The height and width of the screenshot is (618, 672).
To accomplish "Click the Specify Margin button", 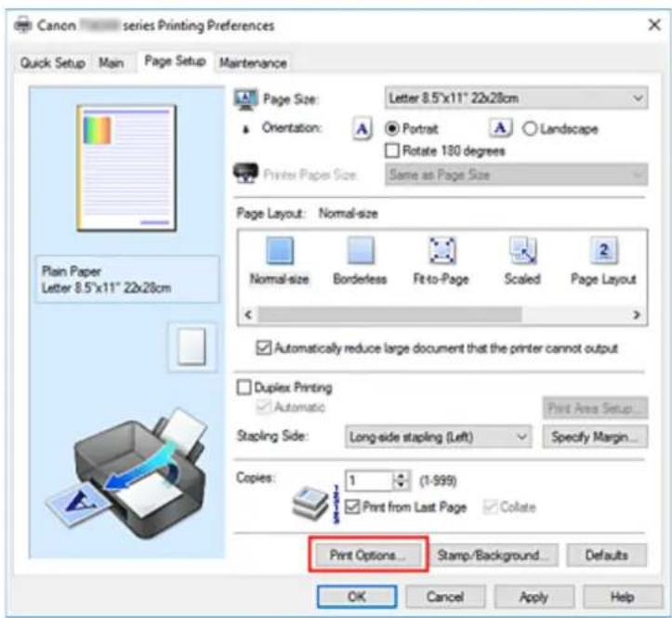I will coord(595,437).
